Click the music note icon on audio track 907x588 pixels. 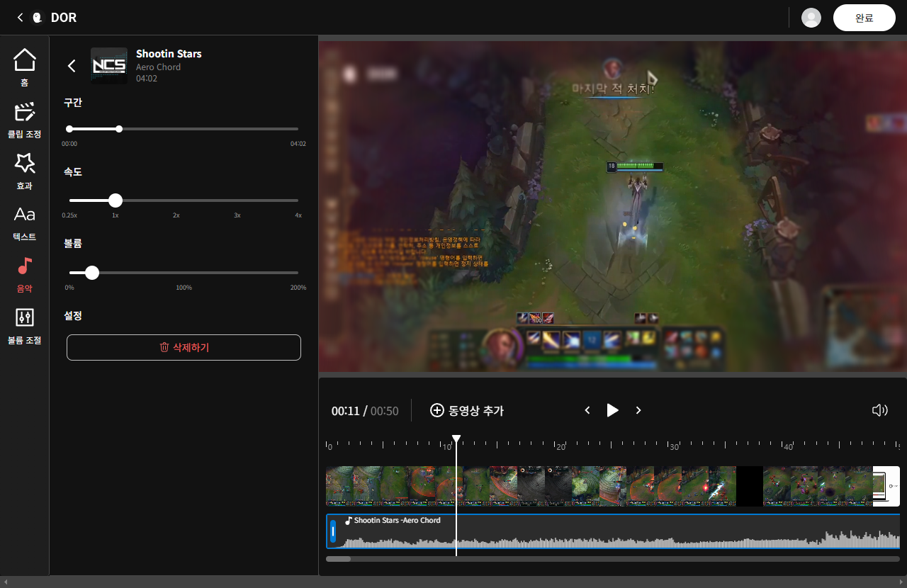pyautogui.click(x=348, y=520)
